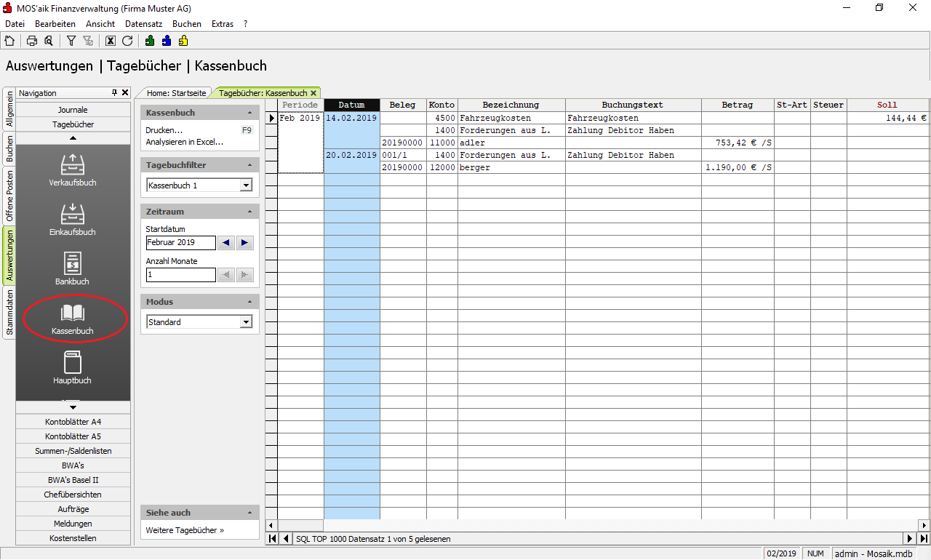Screen dimensions: 931x560
Task: Open Bankbuch from navigation panel
Action: pos(73,268)
